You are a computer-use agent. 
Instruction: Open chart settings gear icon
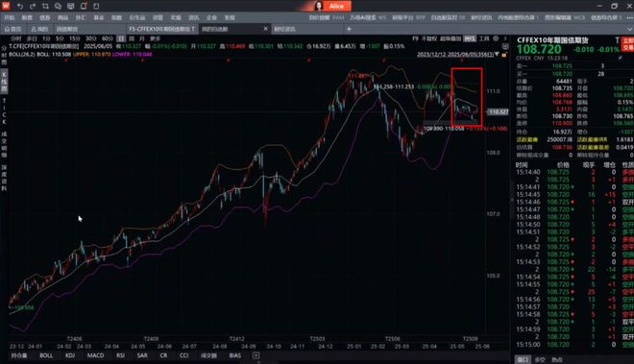pyautogui.click(x=496, y=38)
